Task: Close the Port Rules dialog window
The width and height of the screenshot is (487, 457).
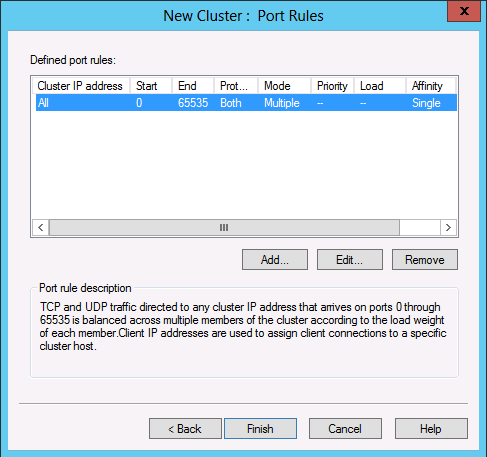Action: click(x=464, y=11)
